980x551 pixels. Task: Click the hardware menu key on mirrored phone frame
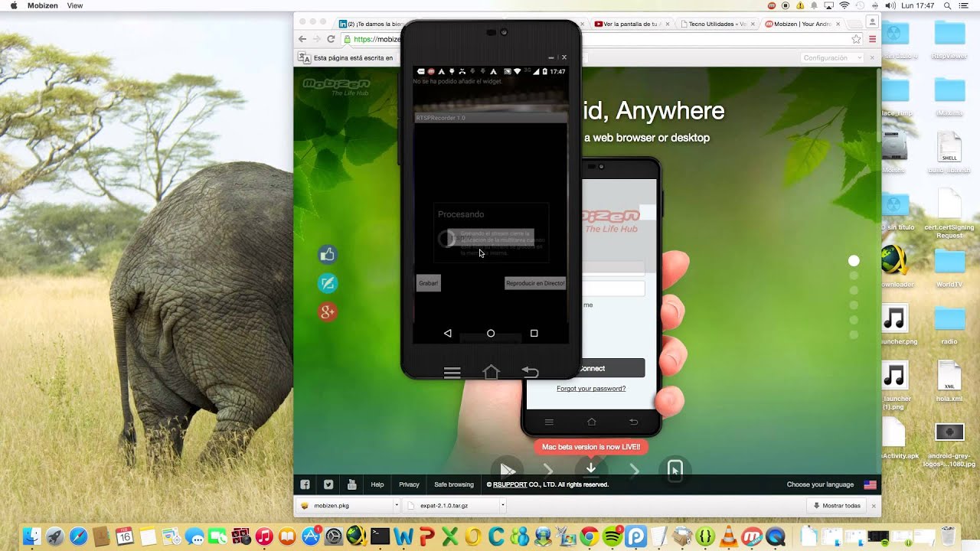click(452, 373)
